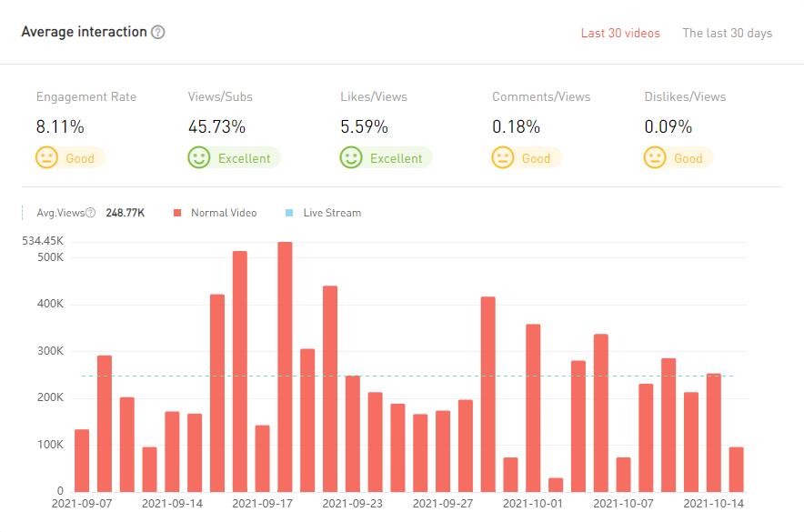
Task: Click the Comments/Views Good face icon
Action: [x=503, y=158]
